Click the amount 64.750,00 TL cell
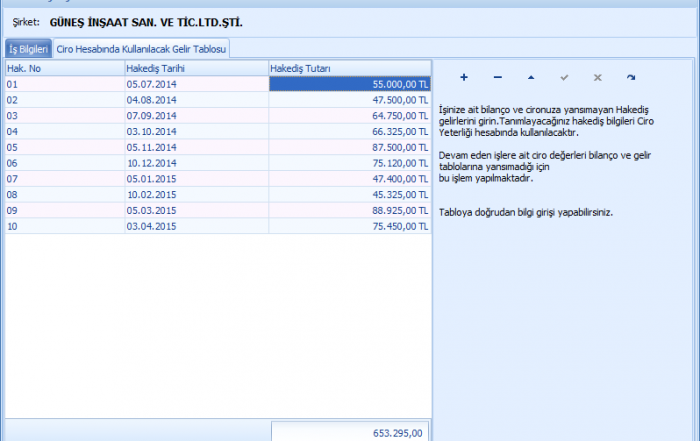Viewport: 700px width, 441px height. [x=350, y=115]
